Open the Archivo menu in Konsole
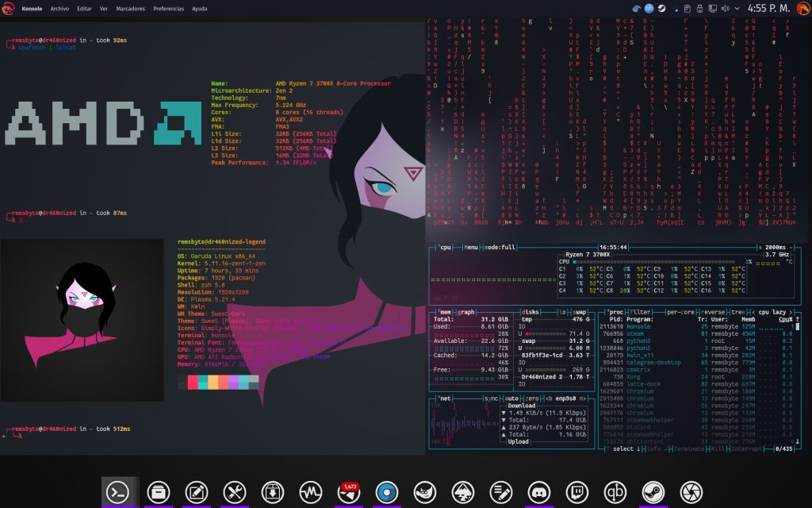 click(59, 8)
